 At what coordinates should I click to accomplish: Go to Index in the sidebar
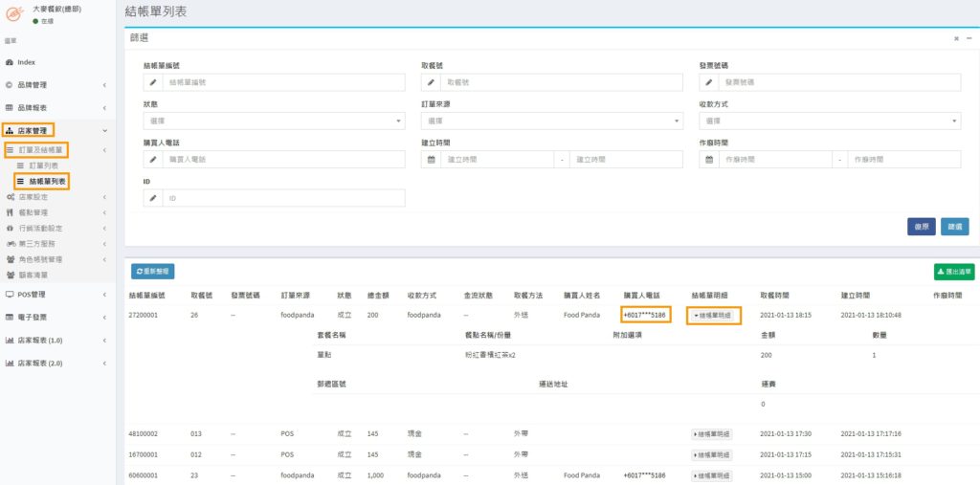point(26,61)
